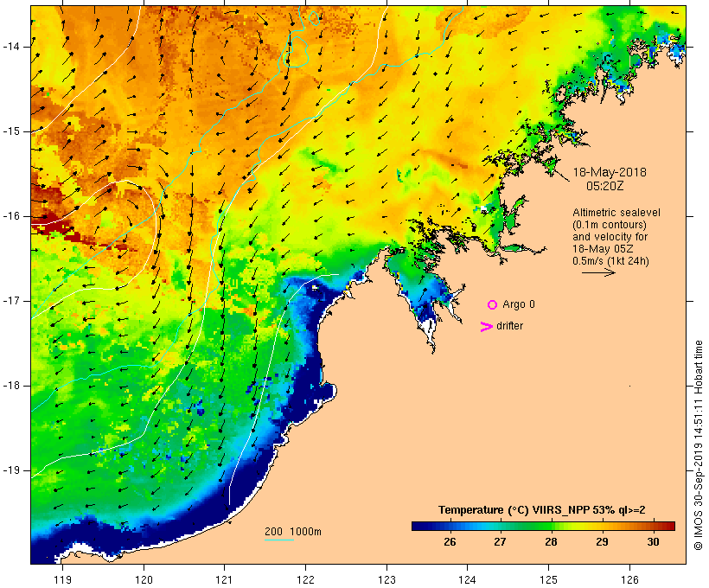709x588 pixels.
Task: Click the -18 latitude axis label
Action: click(11, 386)
